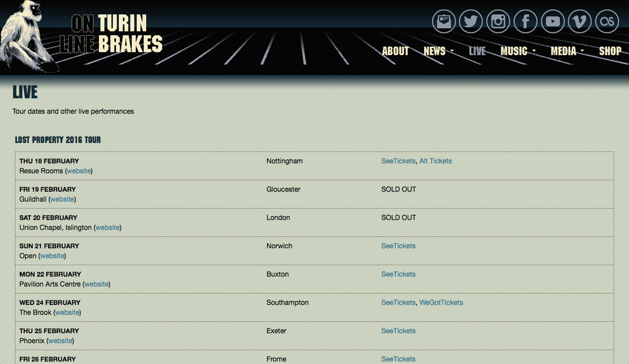Click the Buxton city cell
The height and width of the screenshot is (364, 629).
pyautogui.click(x=278, y=274)
